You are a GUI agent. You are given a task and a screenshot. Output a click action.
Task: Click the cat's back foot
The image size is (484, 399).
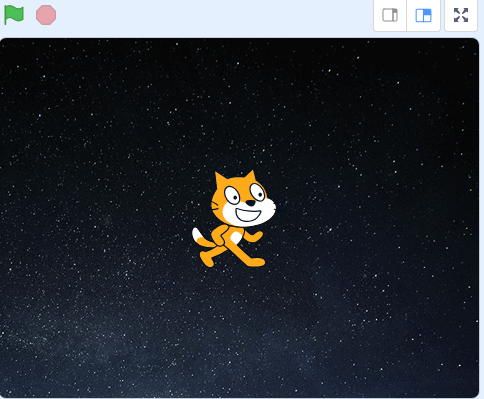[x=207, y=259]
